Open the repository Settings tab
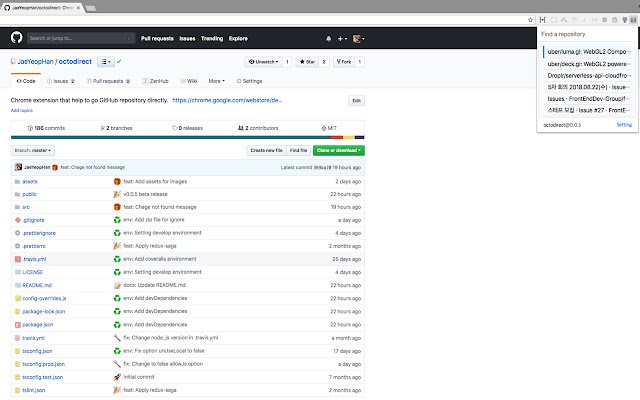Image resolution: width=640 pixels, height=400 pixels. point(249,81)
